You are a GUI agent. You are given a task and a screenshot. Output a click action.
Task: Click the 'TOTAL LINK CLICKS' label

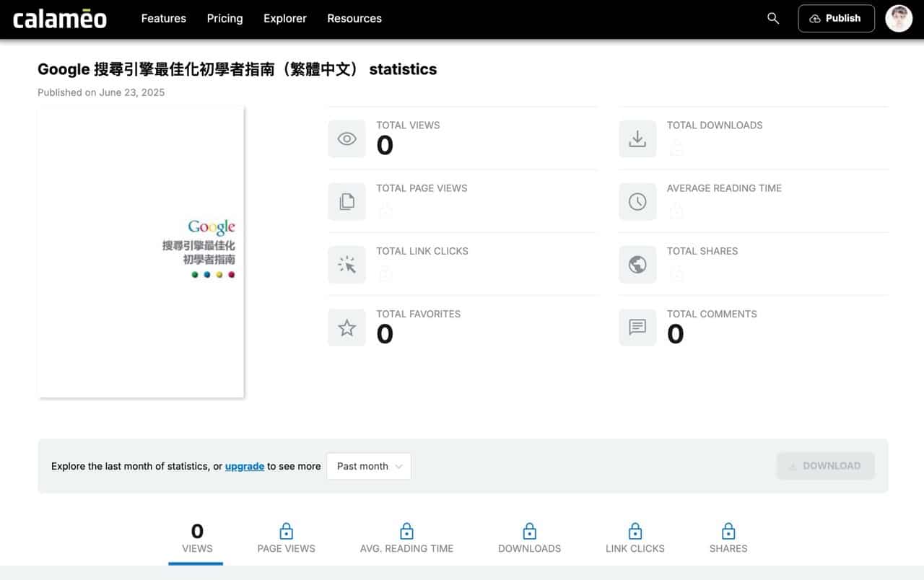(422, 251)
